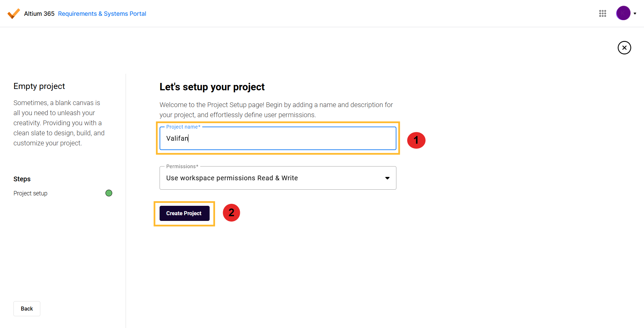Image resolution: width=644 pixels, height=328 pixels.
Task: Click the purple user avatar
Action: (x=623, y=13)
